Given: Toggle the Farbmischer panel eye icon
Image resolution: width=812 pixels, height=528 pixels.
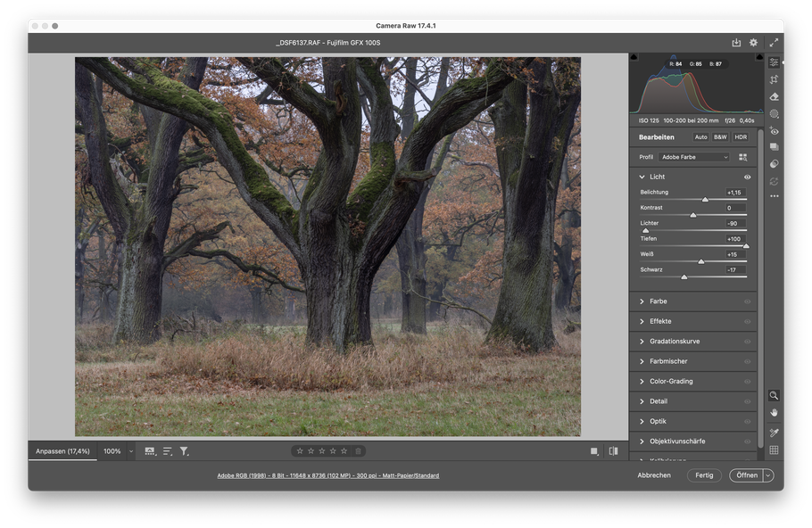Looking at the screenshot, I should coord(747,361).
